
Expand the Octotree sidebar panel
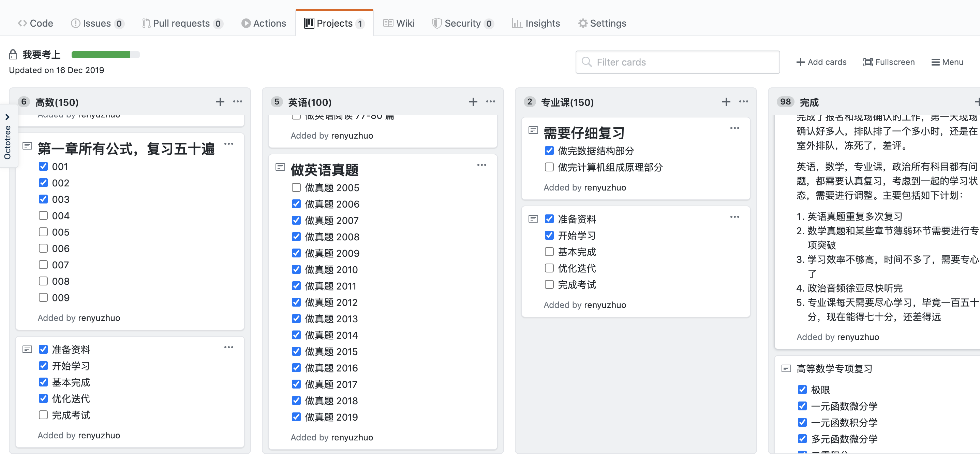point(8,117)
